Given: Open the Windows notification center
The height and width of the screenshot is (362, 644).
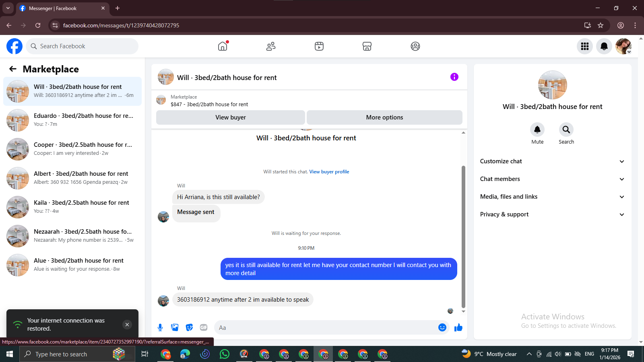Looking at the screenshot, I should pos(631,354).
